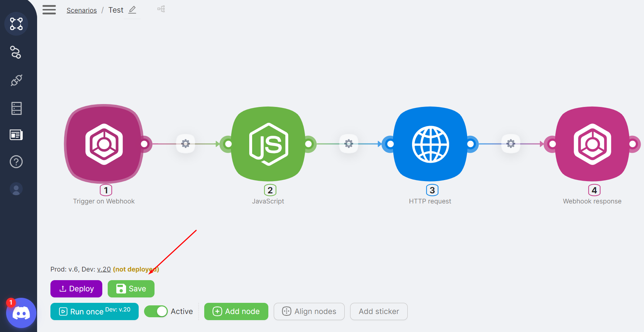Open the hamburger menu
Viewport: 644px width, 332px height.
pos(49,10)
